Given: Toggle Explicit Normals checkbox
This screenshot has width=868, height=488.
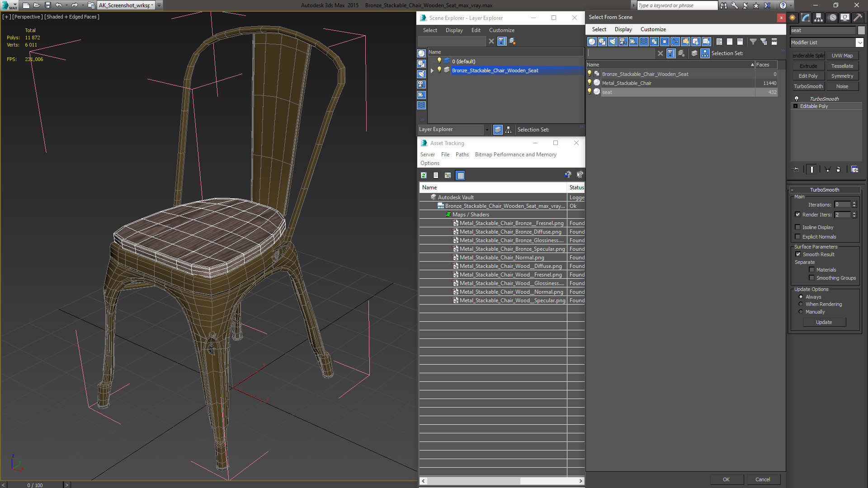Looking at the screenshot, I should coord(797,237).
